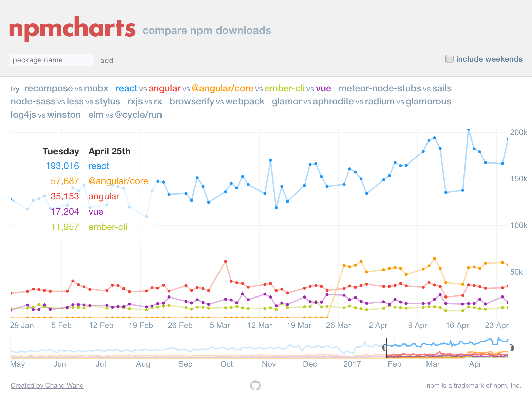Click the package name input field
Screen dimensions: 532x402
(x=52, y=60)
